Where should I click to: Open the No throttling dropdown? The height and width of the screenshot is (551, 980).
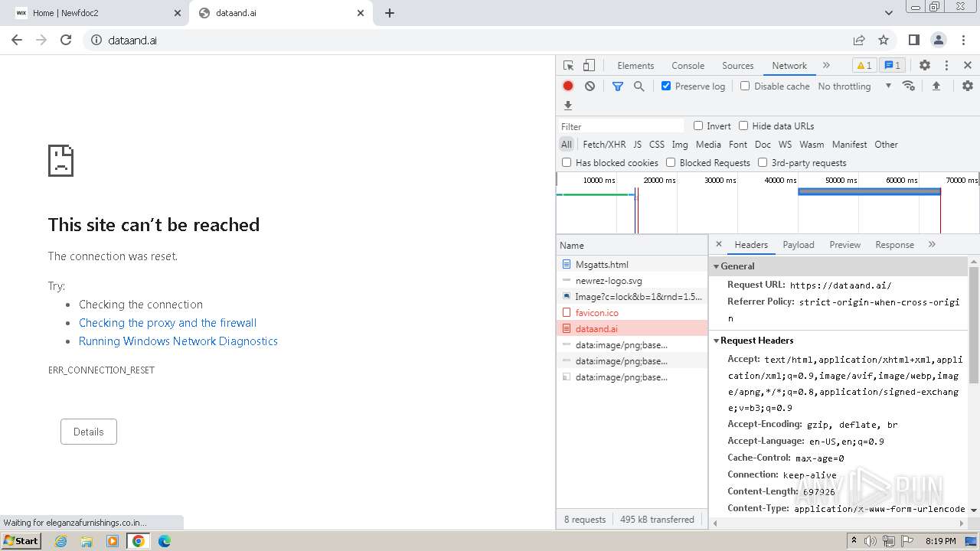click(854, 86)
